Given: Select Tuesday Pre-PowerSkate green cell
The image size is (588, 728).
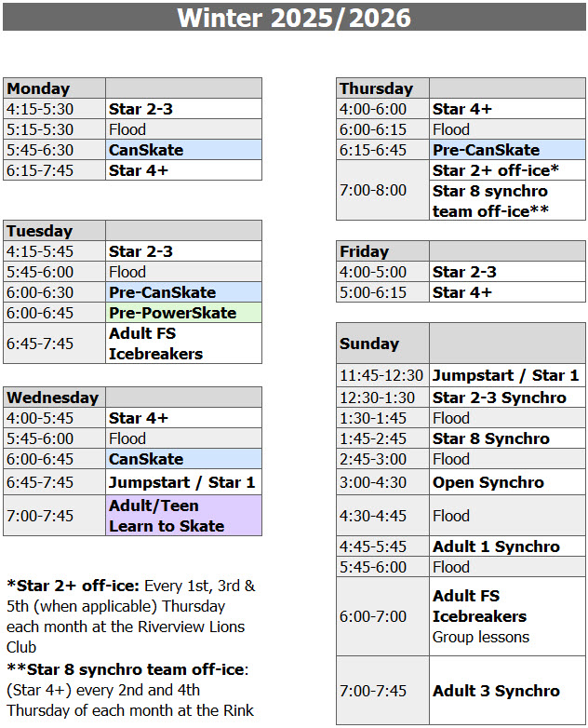Looking at the screenshot, I should (x=184, y=313).
